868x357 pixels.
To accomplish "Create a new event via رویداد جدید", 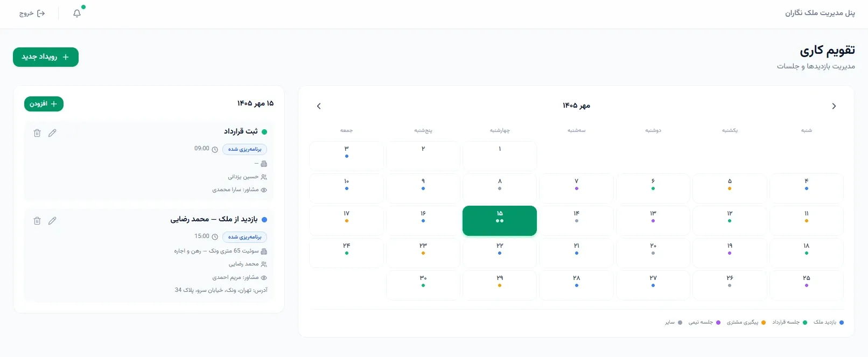I will coord(46,57).
